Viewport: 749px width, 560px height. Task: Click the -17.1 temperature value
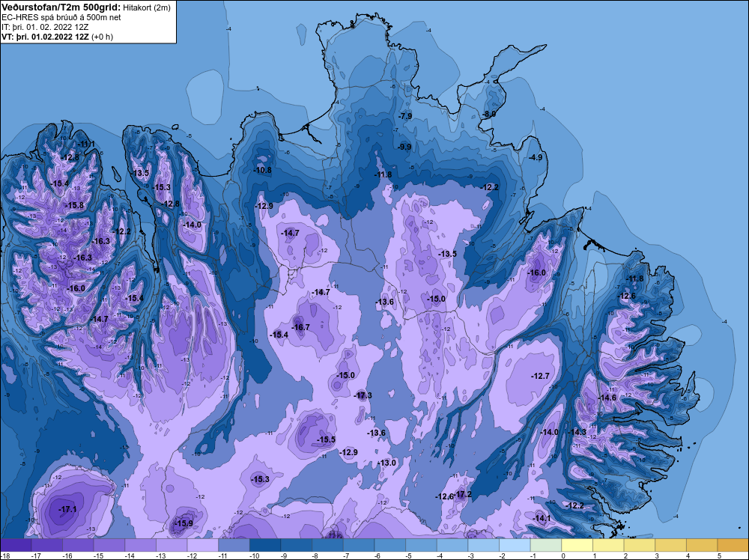(68, 509)
